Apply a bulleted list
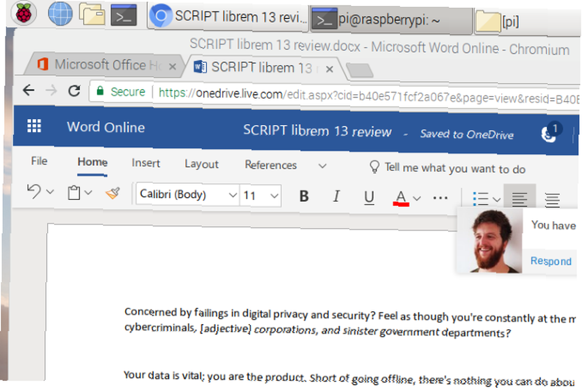 (x=480, y=199)
